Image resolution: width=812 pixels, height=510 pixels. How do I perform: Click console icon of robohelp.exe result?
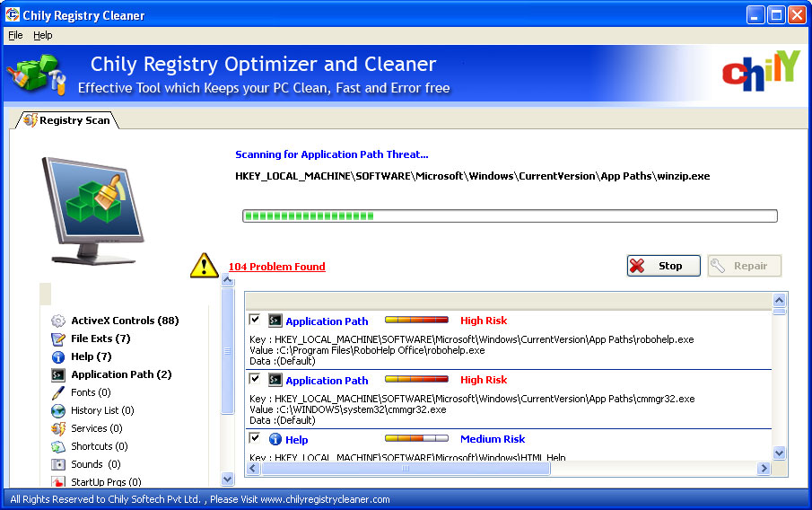click(x=275, y=321)
